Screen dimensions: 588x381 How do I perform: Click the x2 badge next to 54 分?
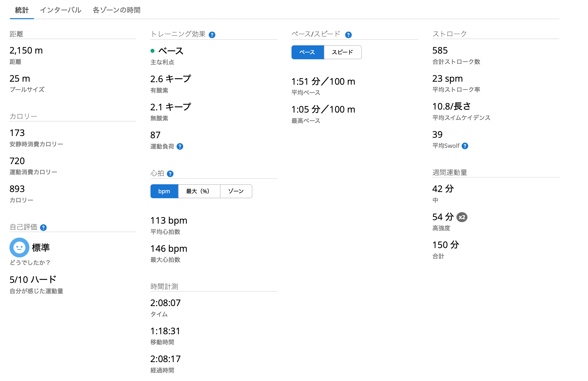[x=462, y=217]
